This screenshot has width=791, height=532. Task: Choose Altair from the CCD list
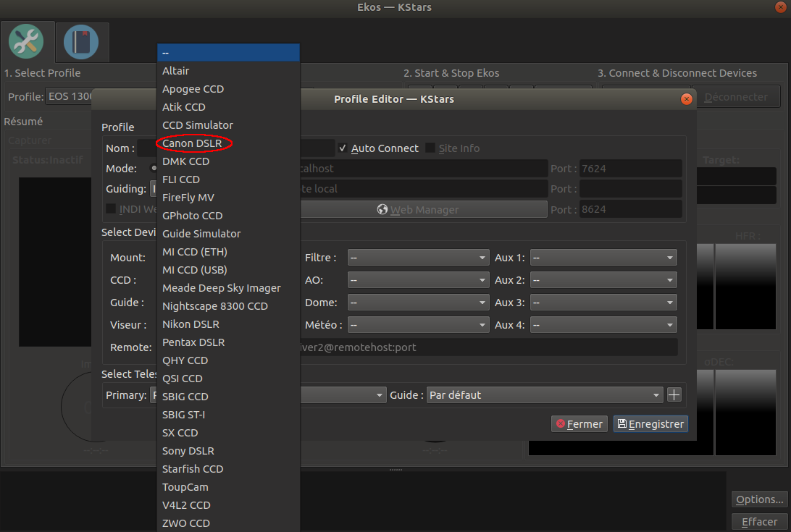click(x=228, y=71)
